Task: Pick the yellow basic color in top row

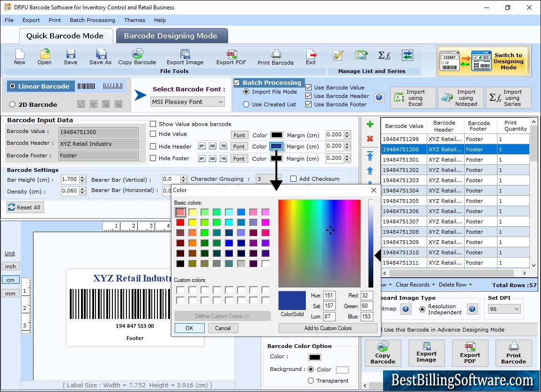Action: pyautogui.click(x=193, y=212)
